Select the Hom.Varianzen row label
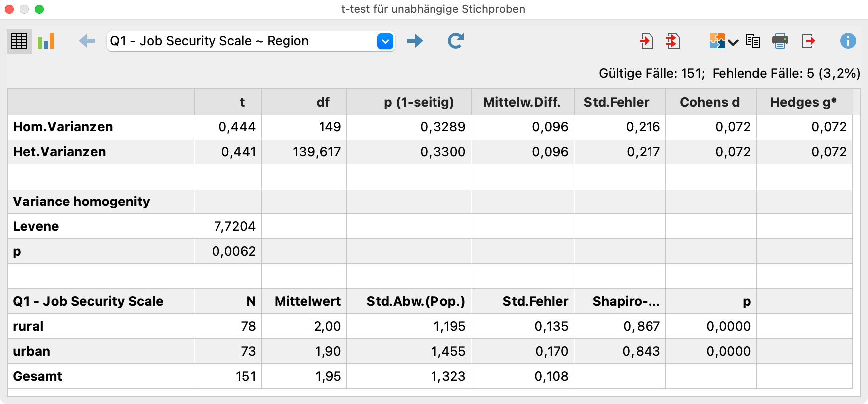Image resolution: width=868 pixels, height=404 pixels. pyautogui.click(x=63, y=127)
